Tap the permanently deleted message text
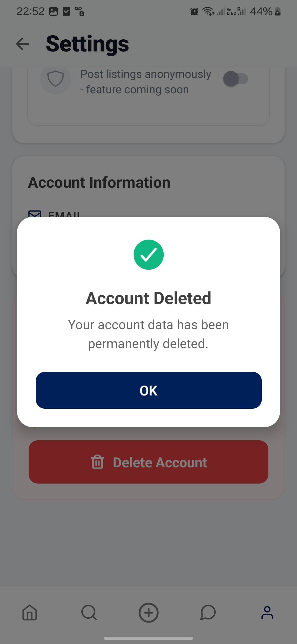Viewport: 297px width, 644px height. [148, 334]
